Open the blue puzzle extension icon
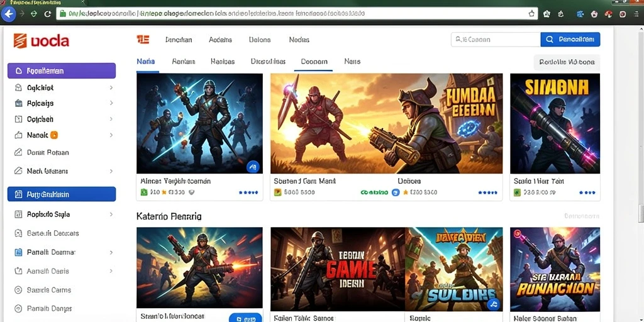The height and width of the screenshot is (322, 644). (x=580, y=14)
